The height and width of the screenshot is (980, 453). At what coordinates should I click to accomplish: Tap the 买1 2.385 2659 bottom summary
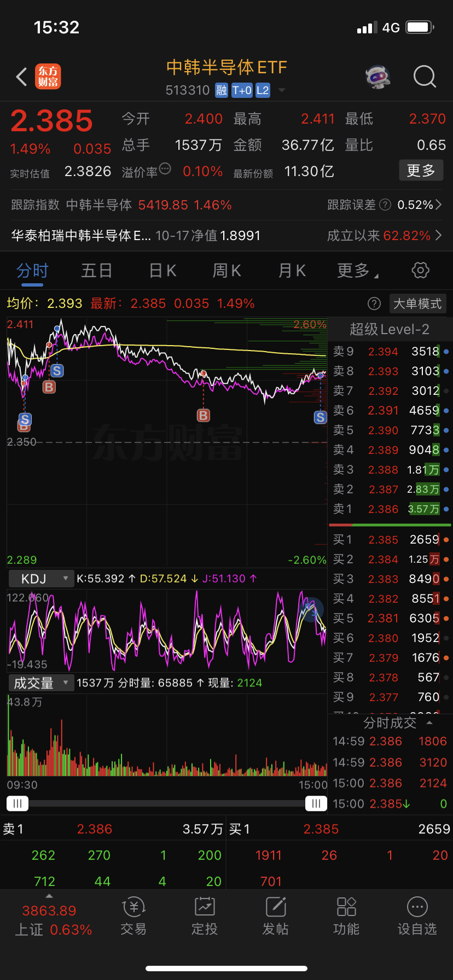(340, 829)
